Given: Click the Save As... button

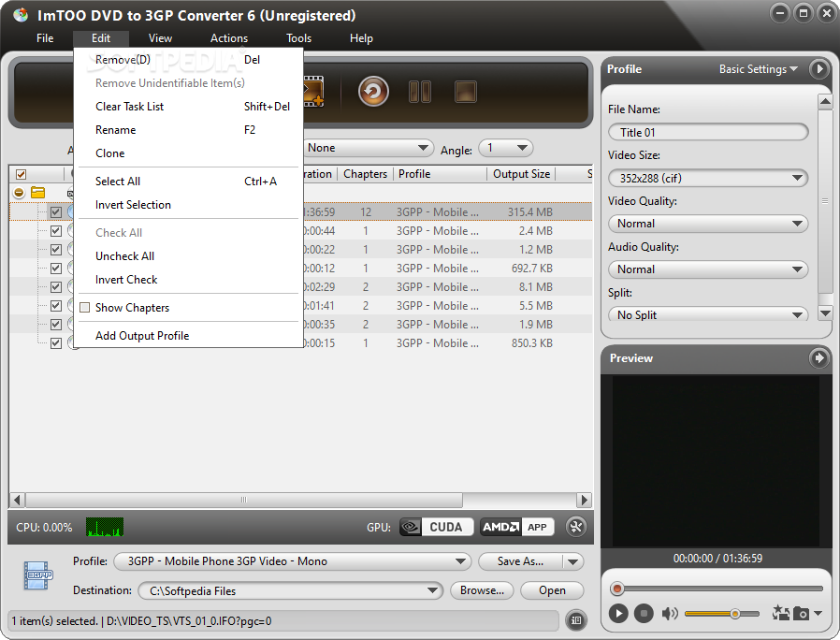Looking at the screenshot, I should pyautogui.click(x=520, y=561).
